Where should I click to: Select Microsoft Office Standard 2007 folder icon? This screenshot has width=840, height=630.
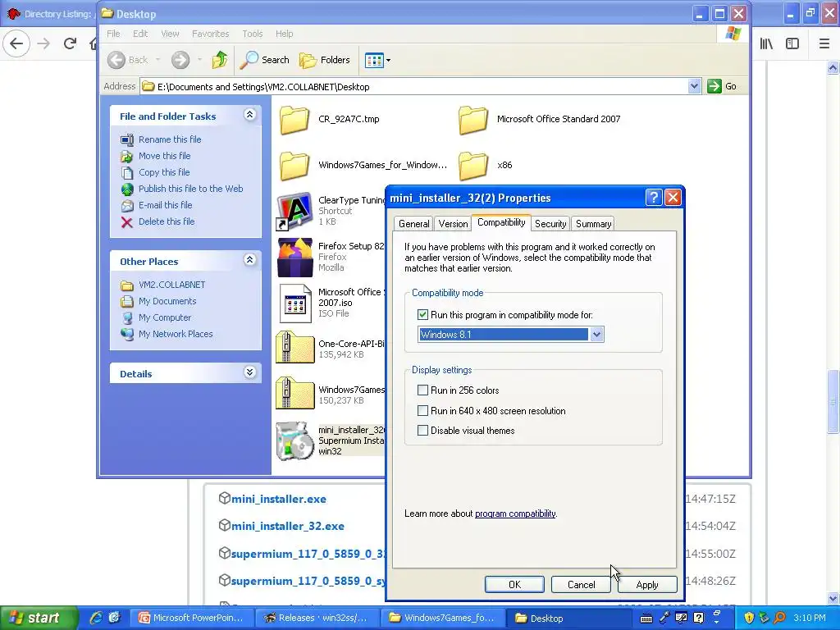tap(473, 120)
